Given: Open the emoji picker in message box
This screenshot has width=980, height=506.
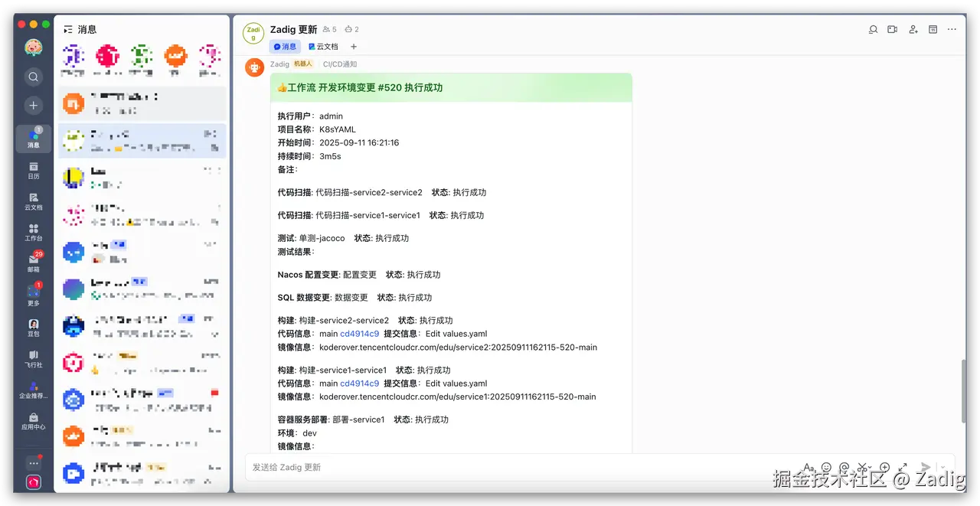Looking at the screenshot, I should [826, 467].
